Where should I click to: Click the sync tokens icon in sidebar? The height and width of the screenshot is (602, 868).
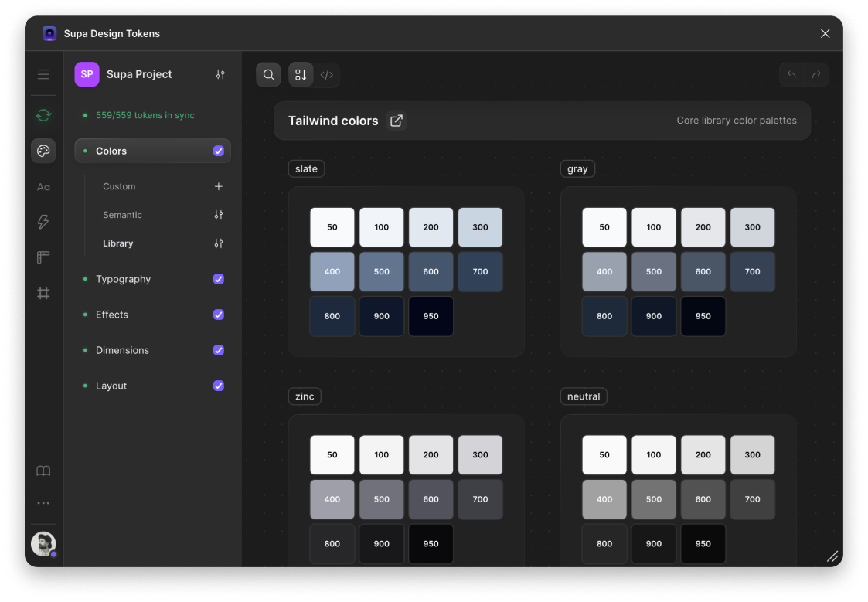point(43,115)
